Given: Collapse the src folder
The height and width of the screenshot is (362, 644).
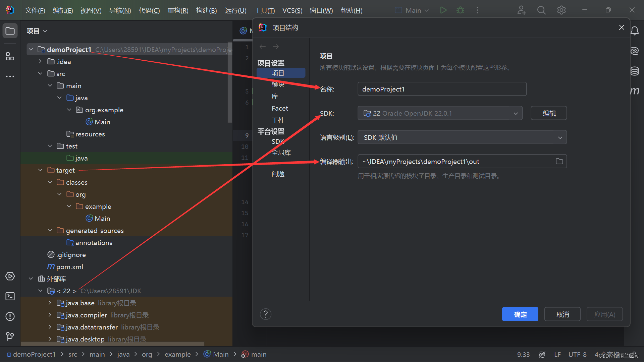Looking at the screenshot, I should (x=40, y=74).
